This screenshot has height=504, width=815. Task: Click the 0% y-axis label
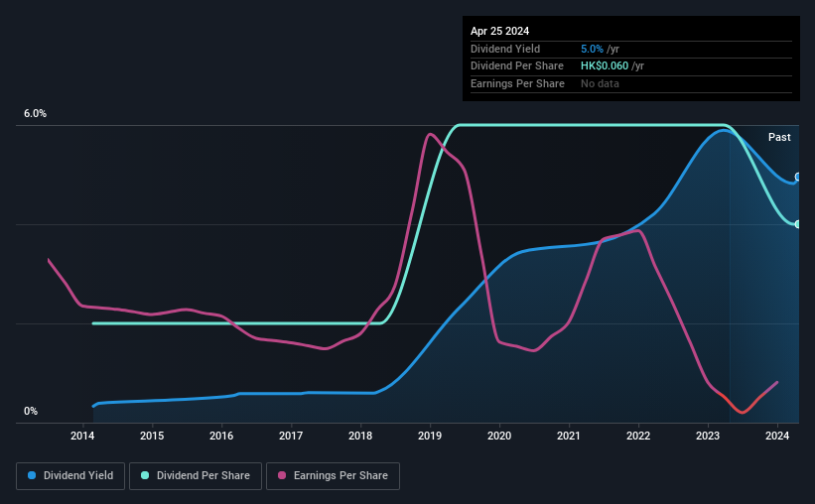(x=31, y=411)
